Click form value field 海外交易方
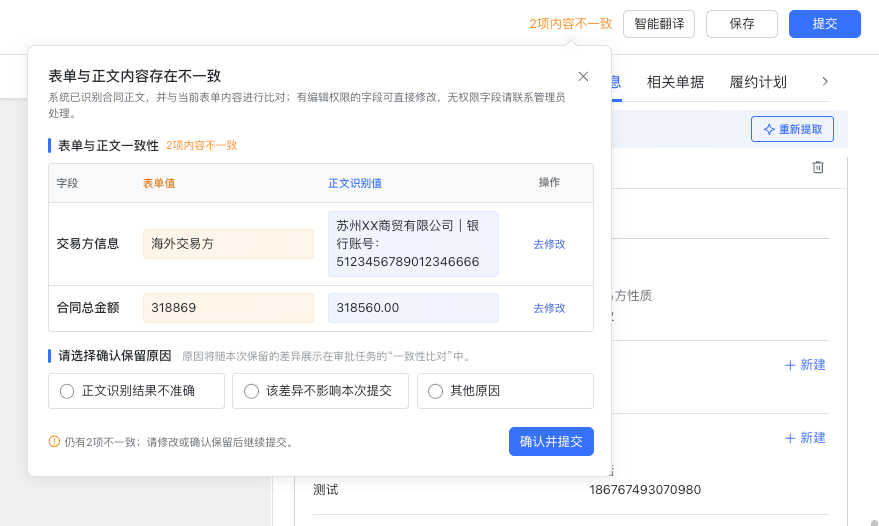The image size is (879, 526). (x=228, y=244)
